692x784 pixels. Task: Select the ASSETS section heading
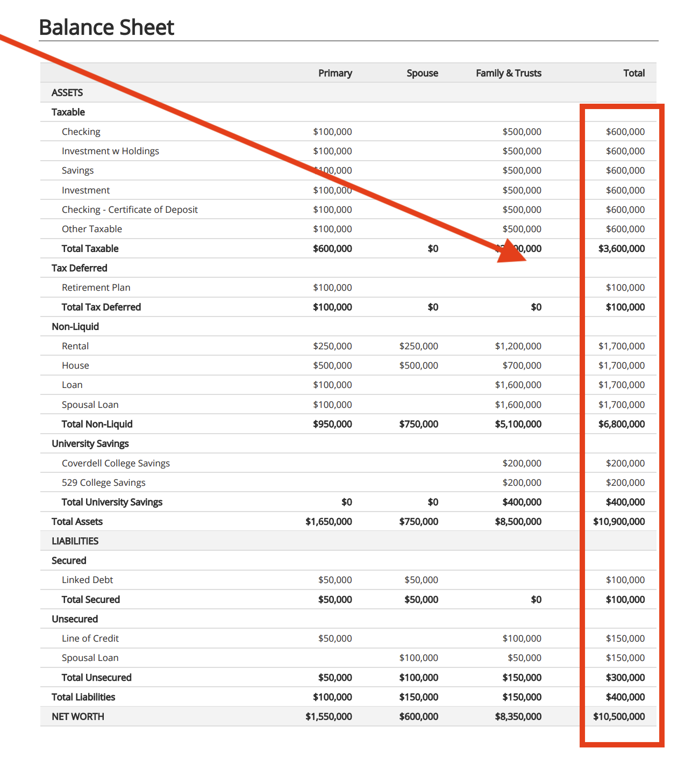tap(67, 92)
